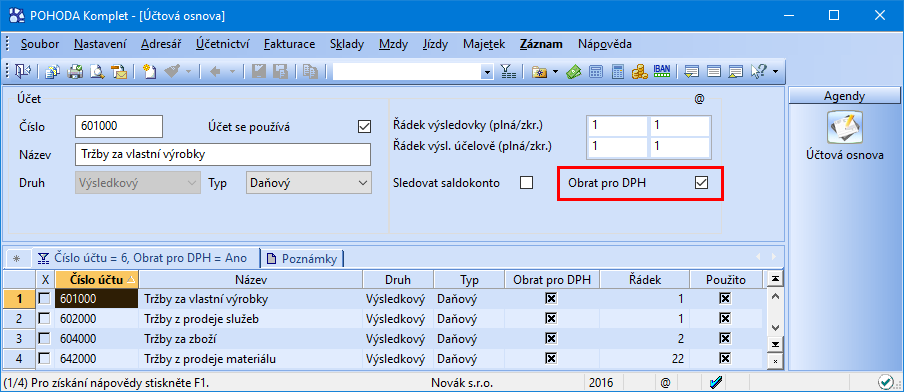Click the exit door toolbar icon
Screen dimensions: 904x392
click(22, 71)
